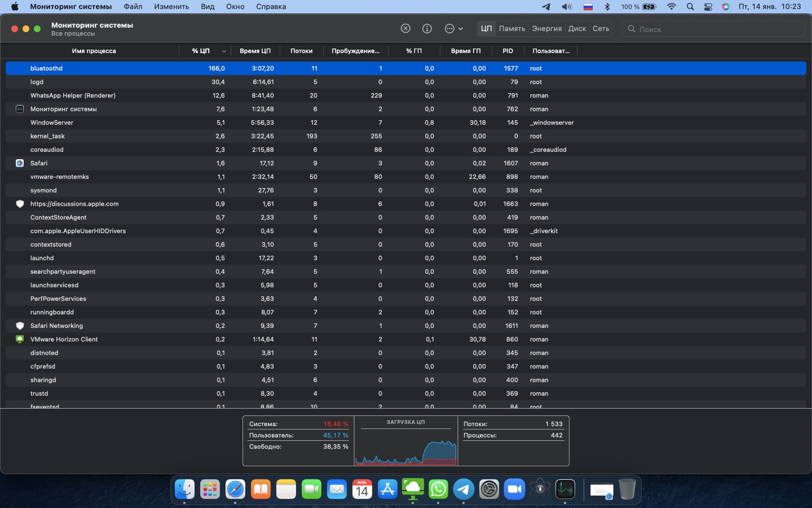812x508 pixels.
Task: Select the kernel_task process name
Action: [47, 136]
